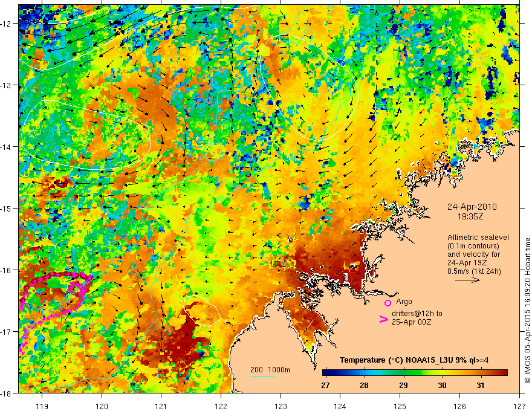Click the longitude axis label 126
This screenshot has height=411, width=532.
click(459, 406)
